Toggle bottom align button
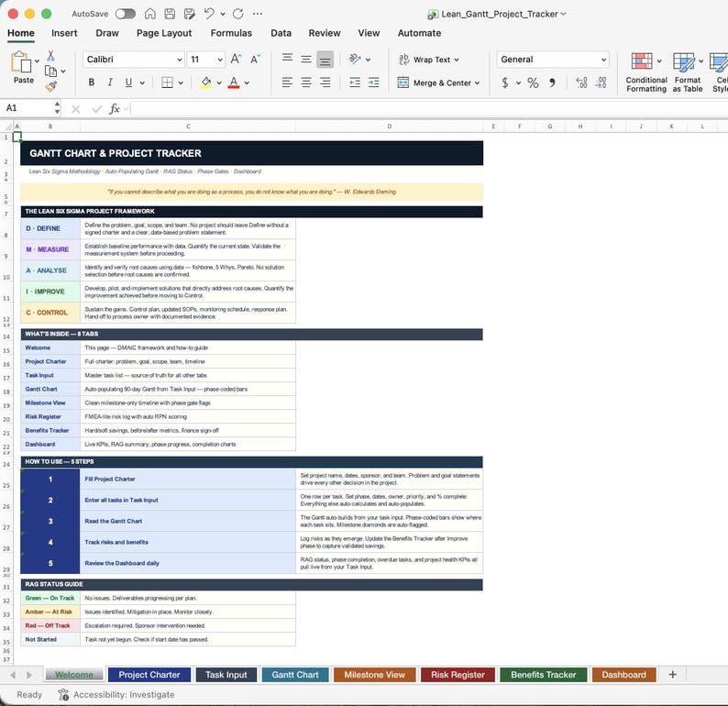Image resolution: width=728 pixels, height=706 pixels. tap(325, 60)
